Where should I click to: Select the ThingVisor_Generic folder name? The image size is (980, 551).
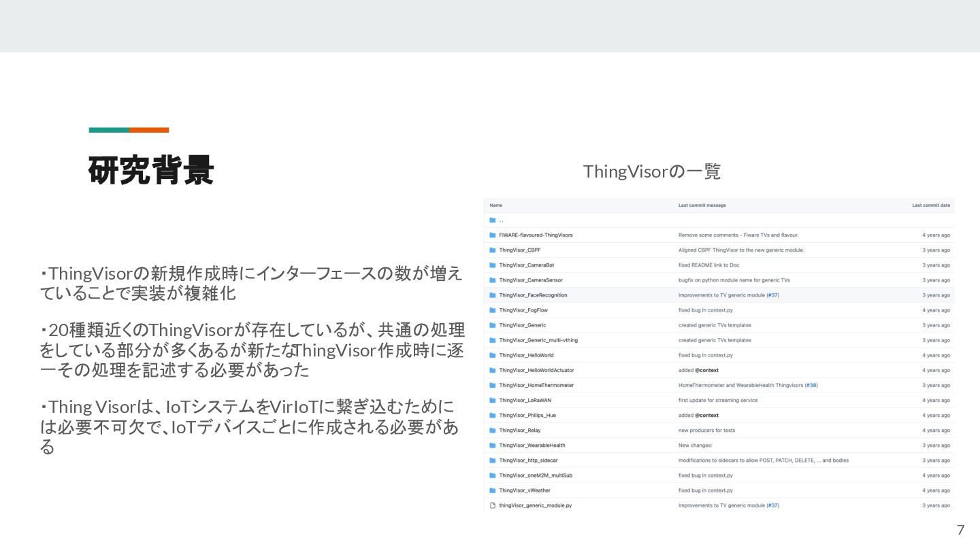(522, 324)
